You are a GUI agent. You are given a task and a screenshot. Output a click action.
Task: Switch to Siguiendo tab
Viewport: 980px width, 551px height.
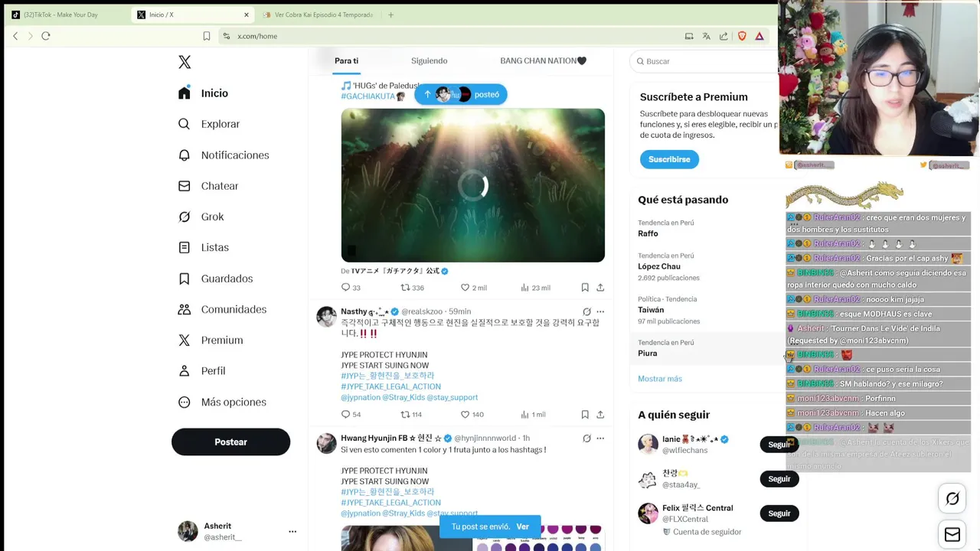coord(429,60)
